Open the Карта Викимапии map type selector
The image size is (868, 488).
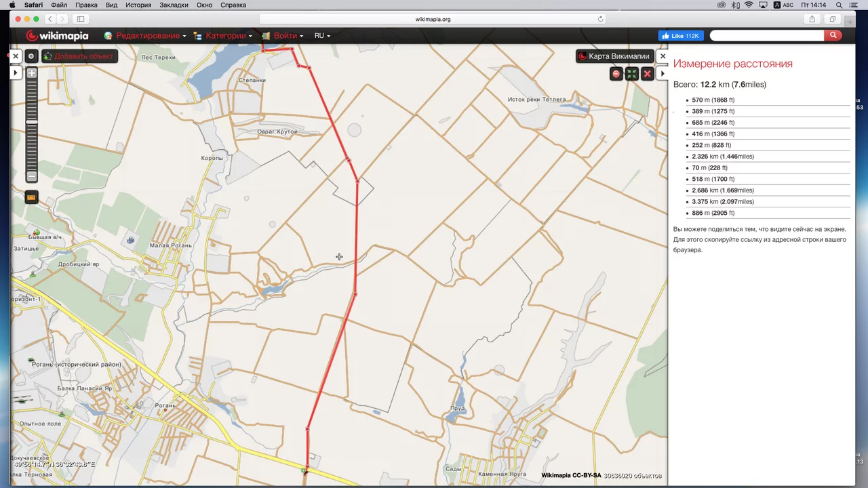614,56
